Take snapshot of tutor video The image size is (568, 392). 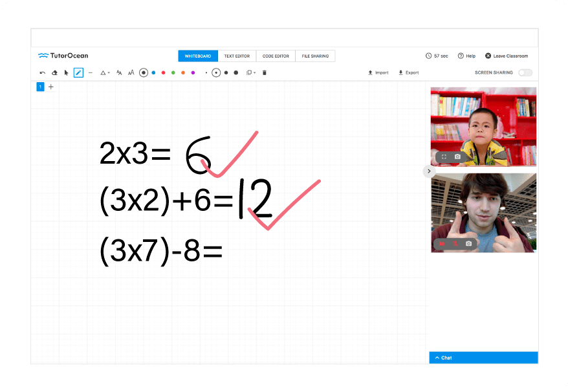(469, 244)
